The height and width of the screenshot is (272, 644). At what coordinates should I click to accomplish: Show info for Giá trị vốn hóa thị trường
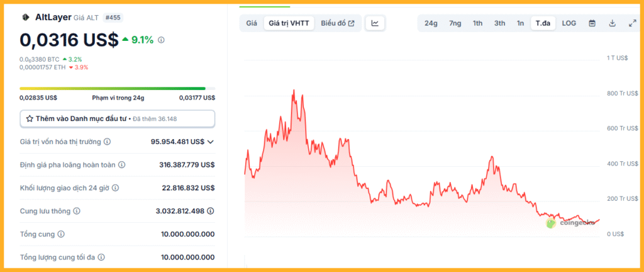(x=107, y=142)
